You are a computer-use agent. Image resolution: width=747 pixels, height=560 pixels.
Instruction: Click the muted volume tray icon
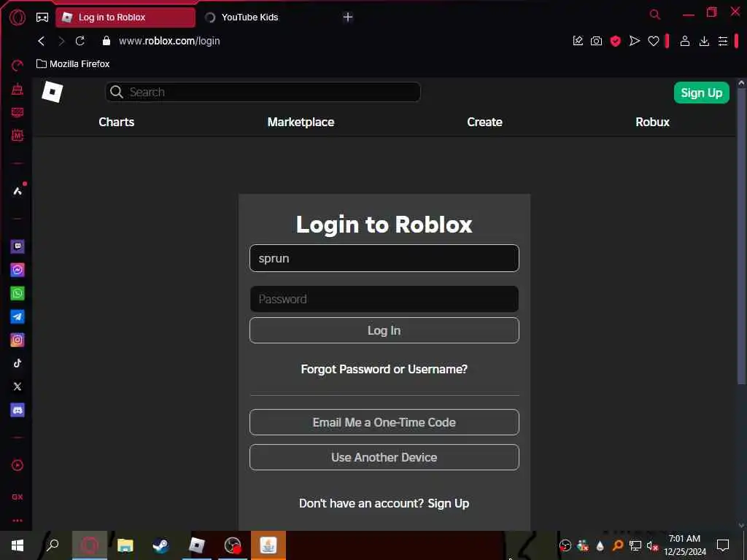coord(652,545)
